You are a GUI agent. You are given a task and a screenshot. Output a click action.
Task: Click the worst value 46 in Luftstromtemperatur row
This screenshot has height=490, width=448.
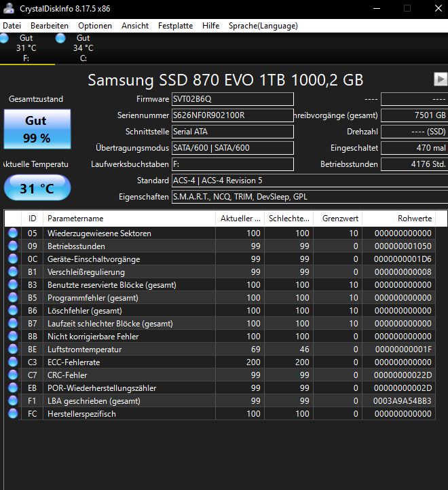pos(304,350)
